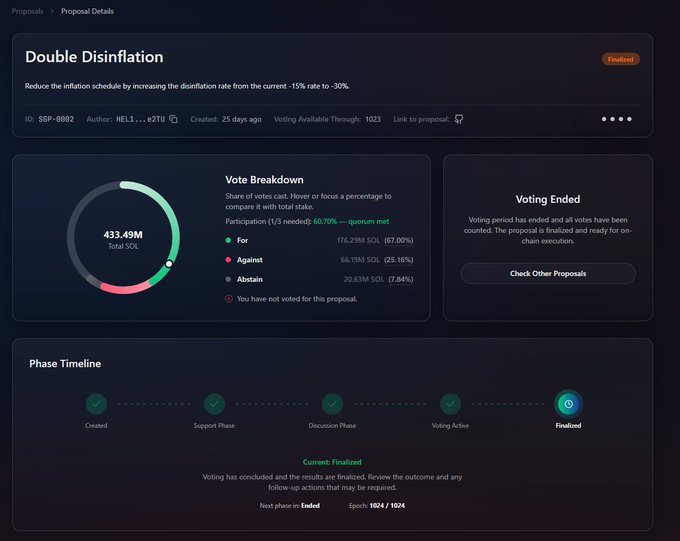Click the Discussion Phase checkmark icon

[x=333, y=404]
